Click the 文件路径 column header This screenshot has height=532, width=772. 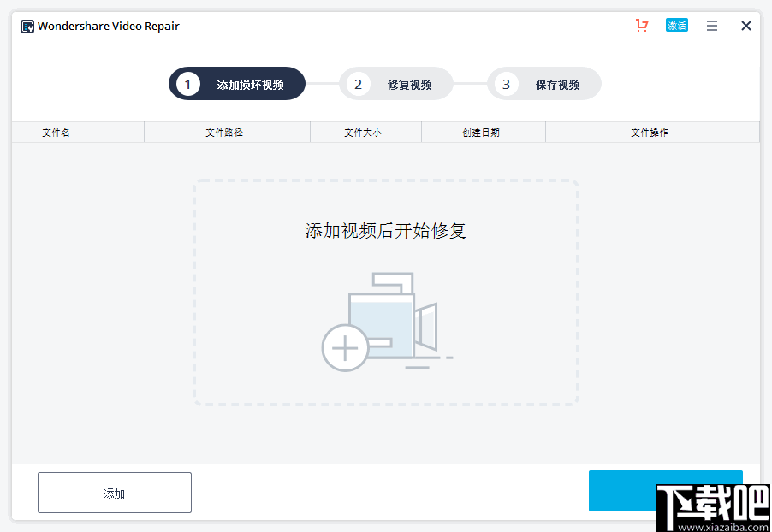click(x=227, y=132)
